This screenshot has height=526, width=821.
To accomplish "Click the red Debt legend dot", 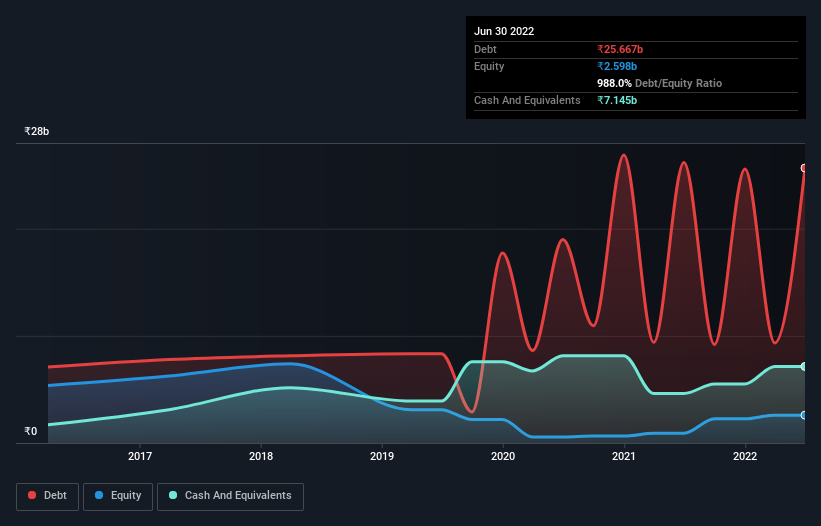I will (x=32, y=495).
